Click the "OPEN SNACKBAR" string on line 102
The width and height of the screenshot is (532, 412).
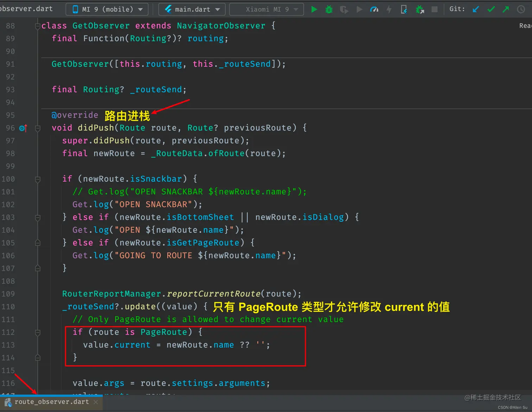coord(153,204)
